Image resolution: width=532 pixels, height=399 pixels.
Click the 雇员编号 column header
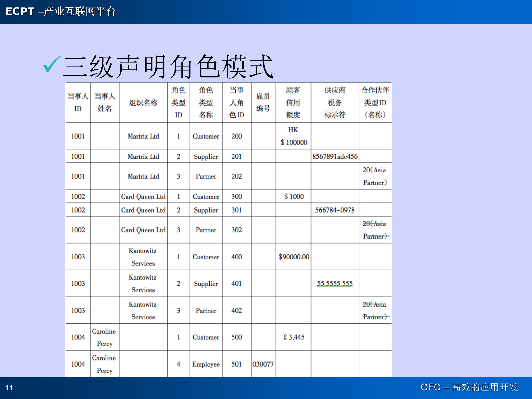point(263,102)
